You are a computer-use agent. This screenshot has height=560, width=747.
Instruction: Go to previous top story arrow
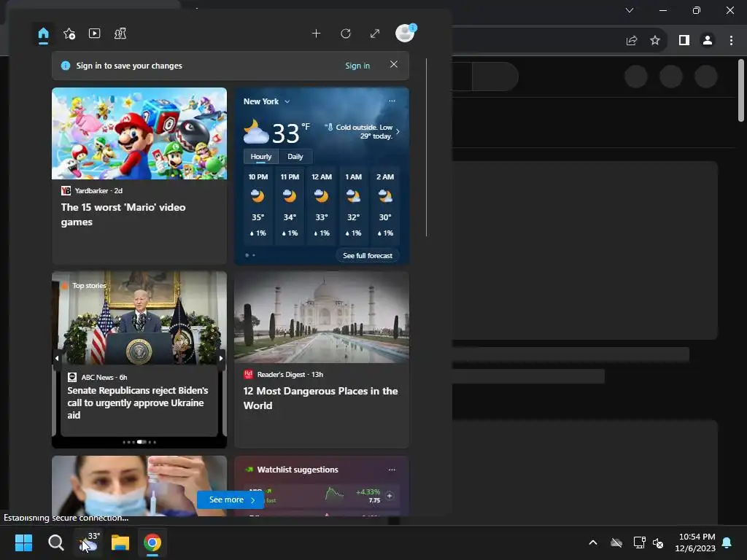(57, 358)
